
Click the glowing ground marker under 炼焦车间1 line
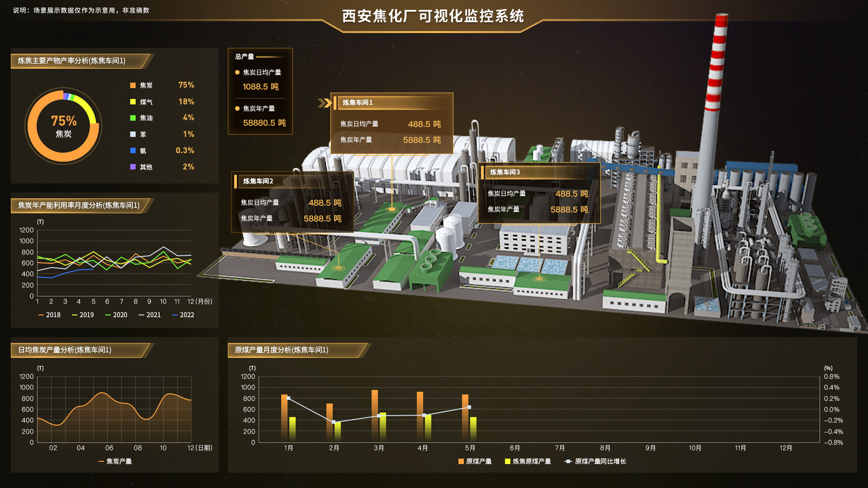point(392,209)
